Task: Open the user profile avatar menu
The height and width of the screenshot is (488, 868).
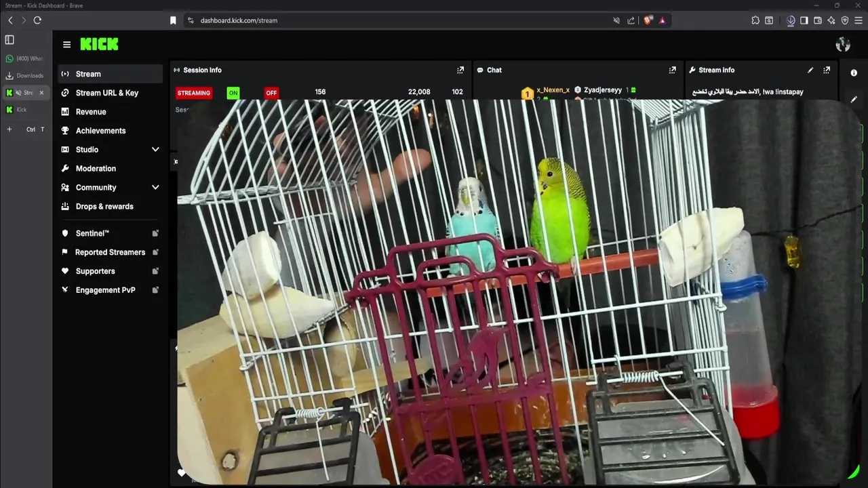Action: point(843,45)
